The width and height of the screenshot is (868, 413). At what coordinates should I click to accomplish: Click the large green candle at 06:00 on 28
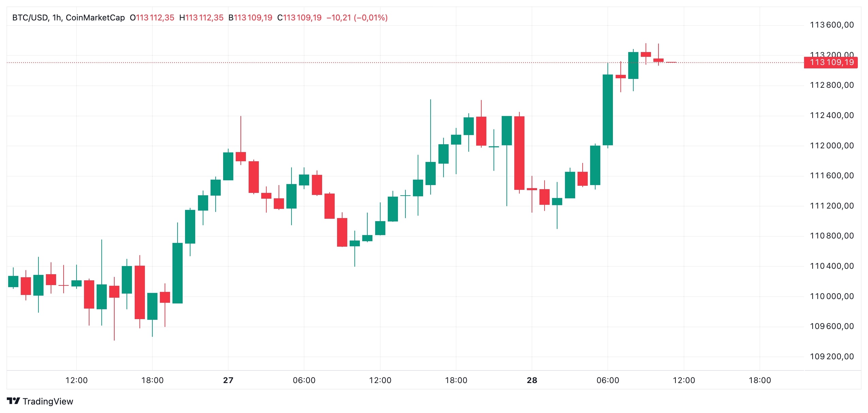click(x=608, y=110)
